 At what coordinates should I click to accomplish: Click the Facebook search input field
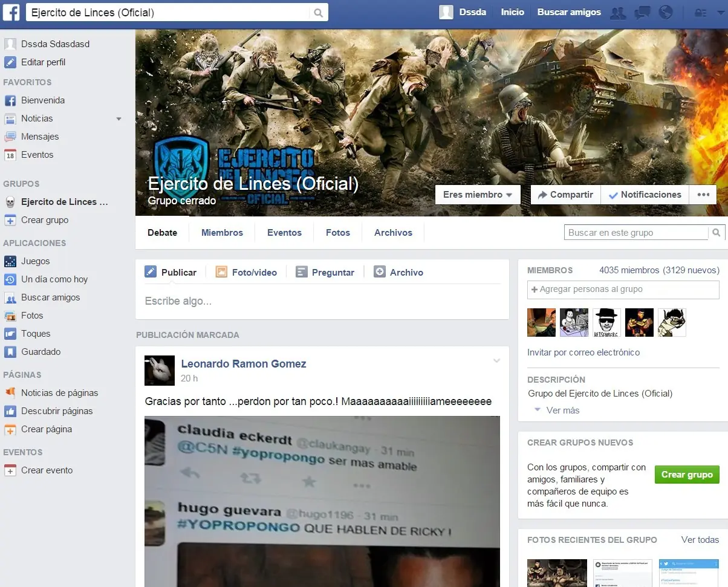pyautogui.click(x=169, y=13)
